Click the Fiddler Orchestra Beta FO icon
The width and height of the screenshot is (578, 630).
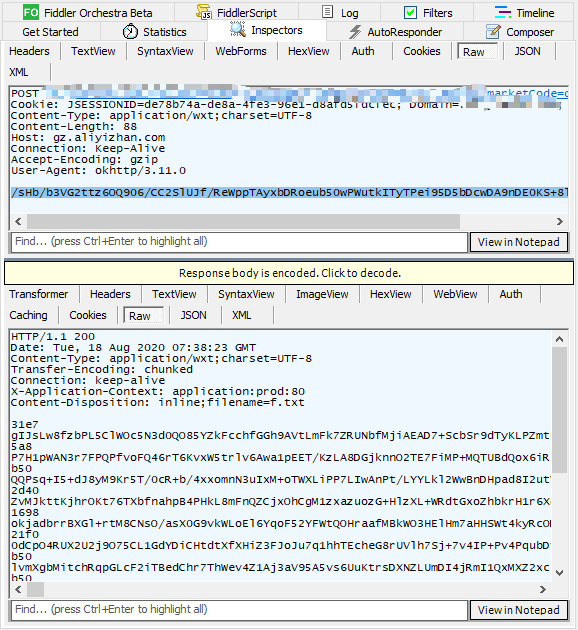31,12
